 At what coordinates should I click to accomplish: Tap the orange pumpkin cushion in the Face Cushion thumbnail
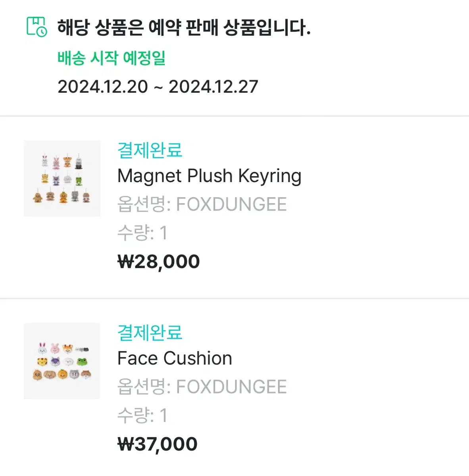point(62,374)
